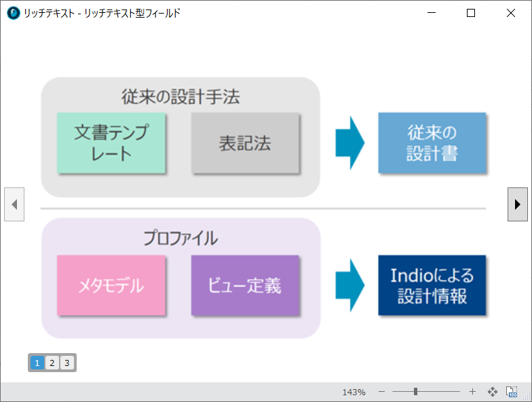This screenshot has height=402, width=532.
Task: Select page 1 indicator
Action: [x=37, y=363]
